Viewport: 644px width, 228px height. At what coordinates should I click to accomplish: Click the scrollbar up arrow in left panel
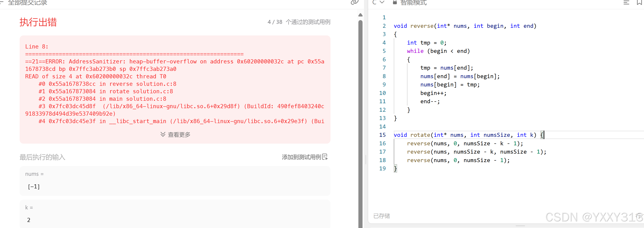[360, 15]
